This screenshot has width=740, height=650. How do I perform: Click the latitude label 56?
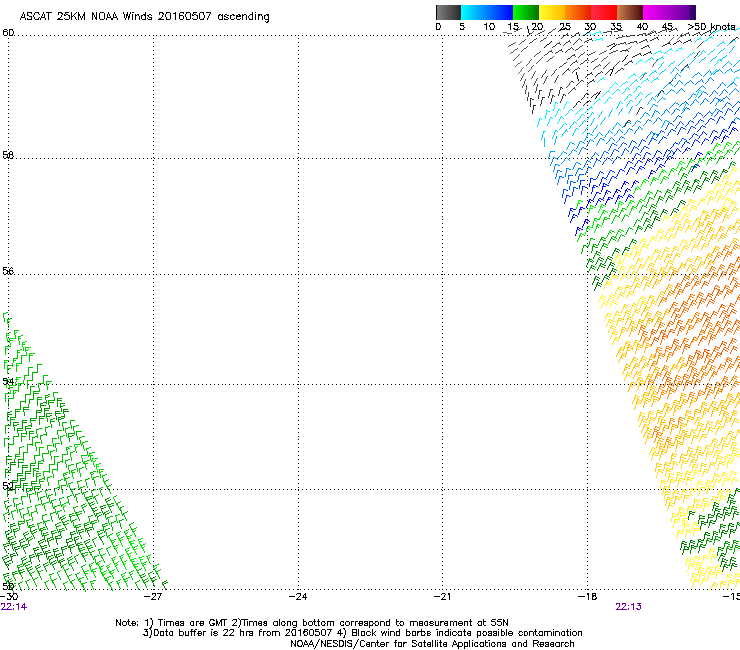pyautogui.click(x=8, y=271)
